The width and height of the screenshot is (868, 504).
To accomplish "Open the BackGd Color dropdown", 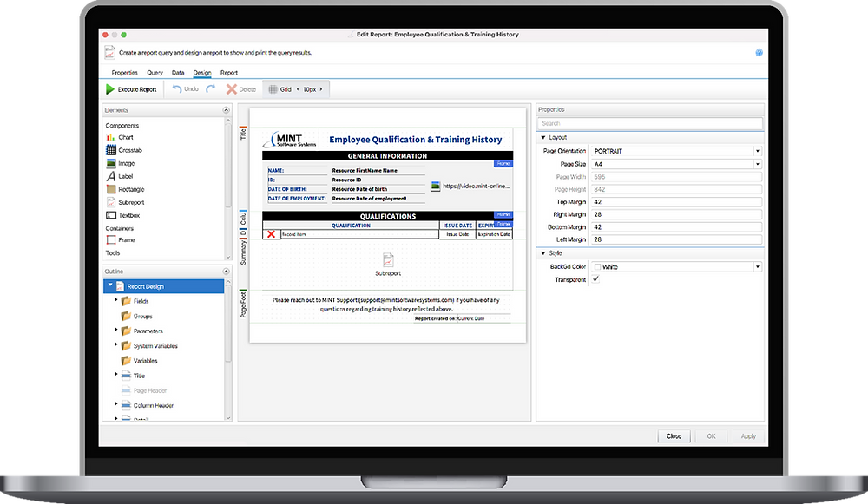I will [x=757, y=266].
